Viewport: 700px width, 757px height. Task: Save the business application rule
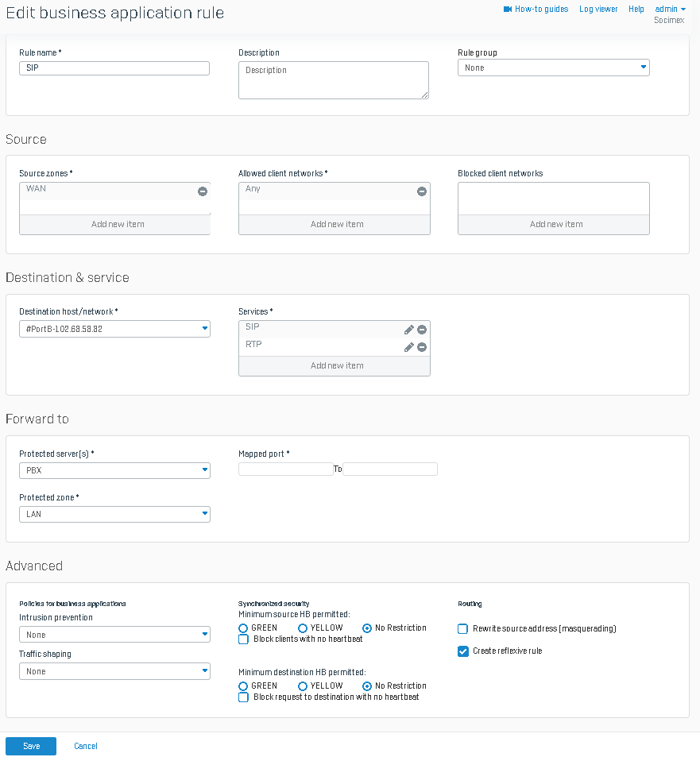31,747
